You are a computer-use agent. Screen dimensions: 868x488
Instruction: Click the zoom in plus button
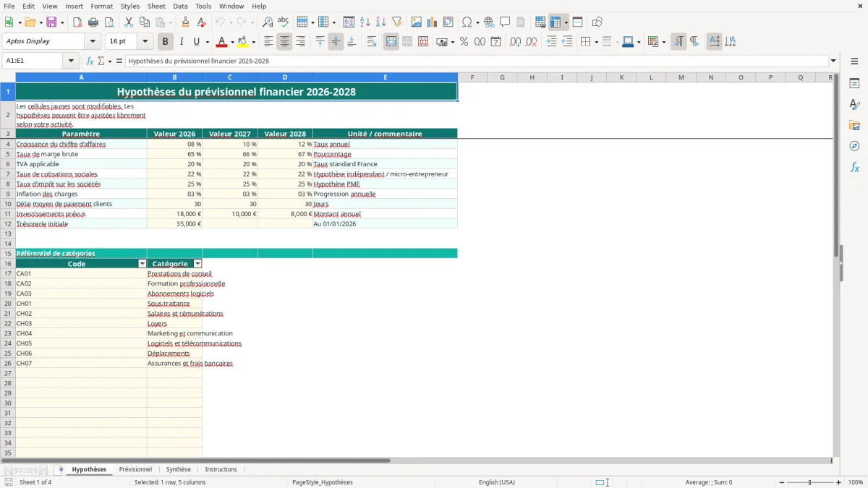coord(838,482)
